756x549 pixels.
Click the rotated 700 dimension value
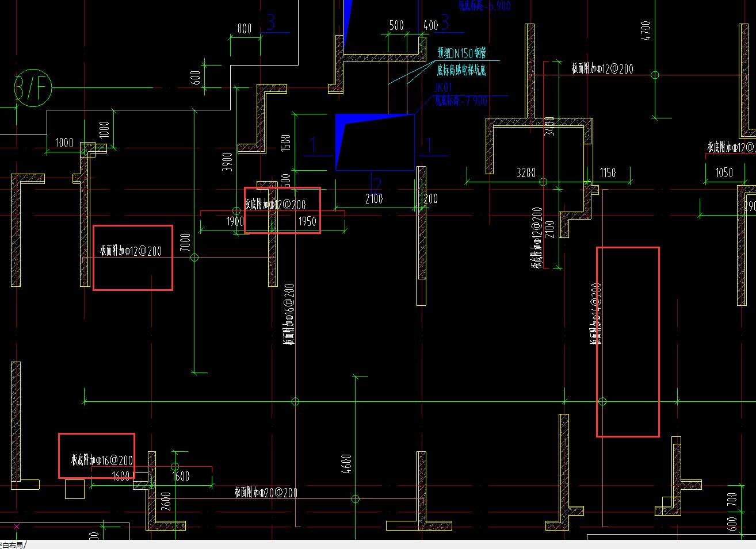(x=732, y=500)
